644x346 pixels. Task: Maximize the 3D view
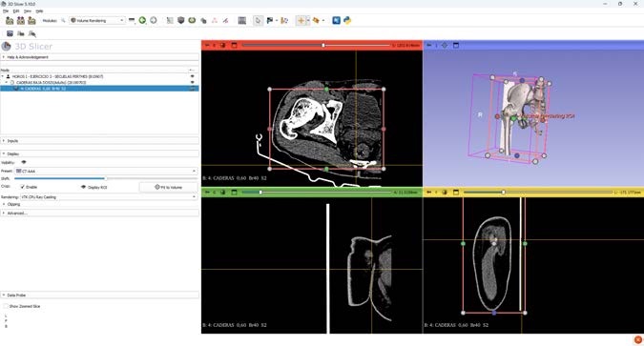456,45
